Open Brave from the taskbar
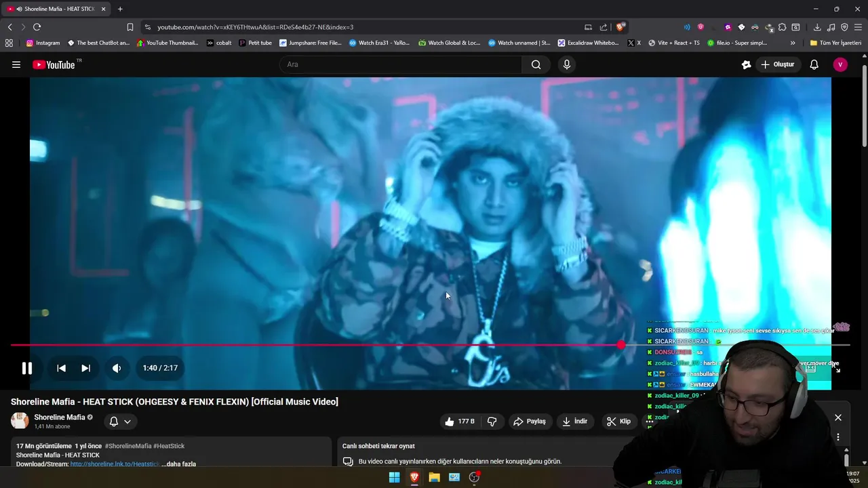Image resolution: width=868 pixels, height=488 pixels. pos(414,477)
